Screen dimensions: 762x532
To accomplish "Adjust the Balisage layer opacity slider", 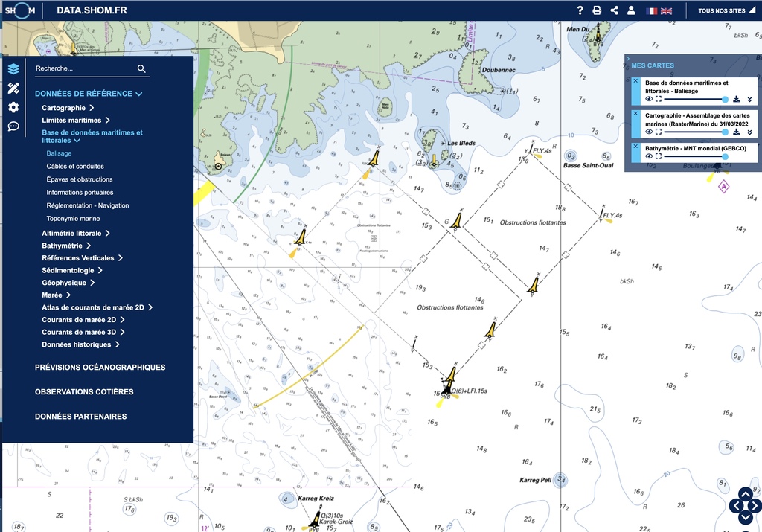I will click(696, 99).
